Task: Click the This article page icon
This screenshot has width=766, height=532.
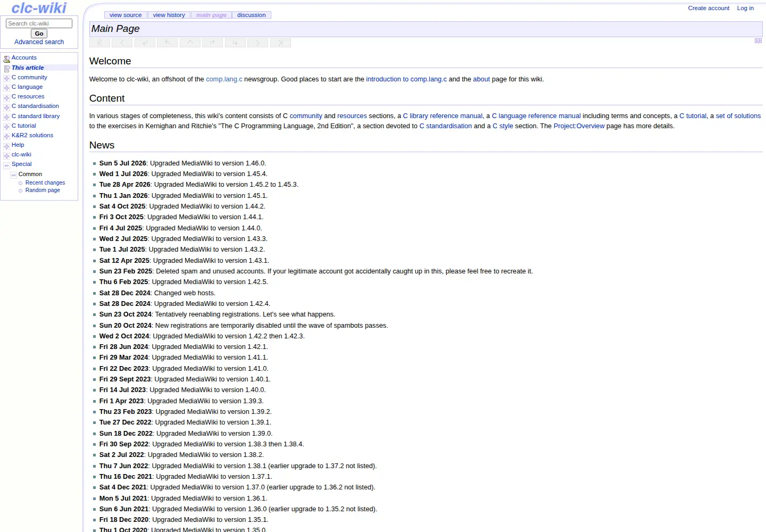Action: tap(7, 69)
